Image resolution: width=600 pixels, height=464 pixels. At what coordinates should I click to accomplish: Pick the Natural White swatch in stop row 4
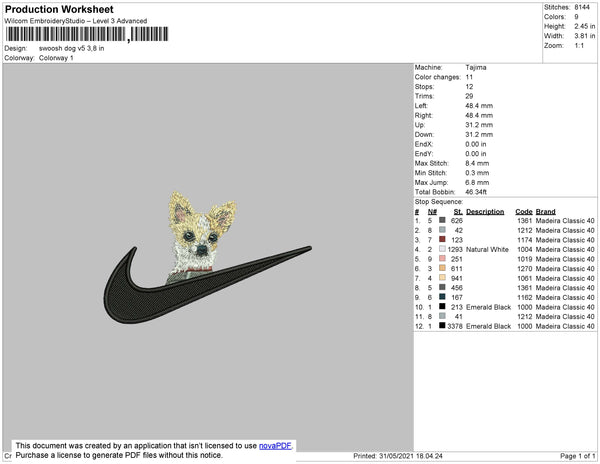(442, 249)
